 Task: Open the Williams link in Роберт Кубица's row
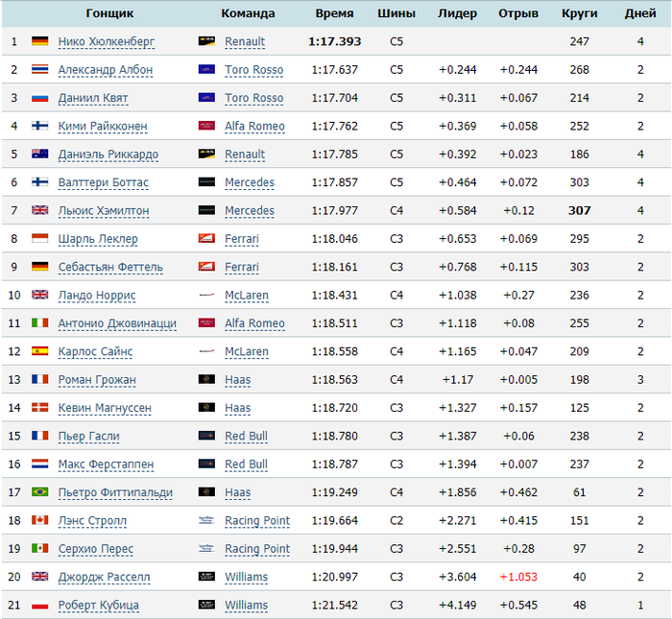point(246,606)
